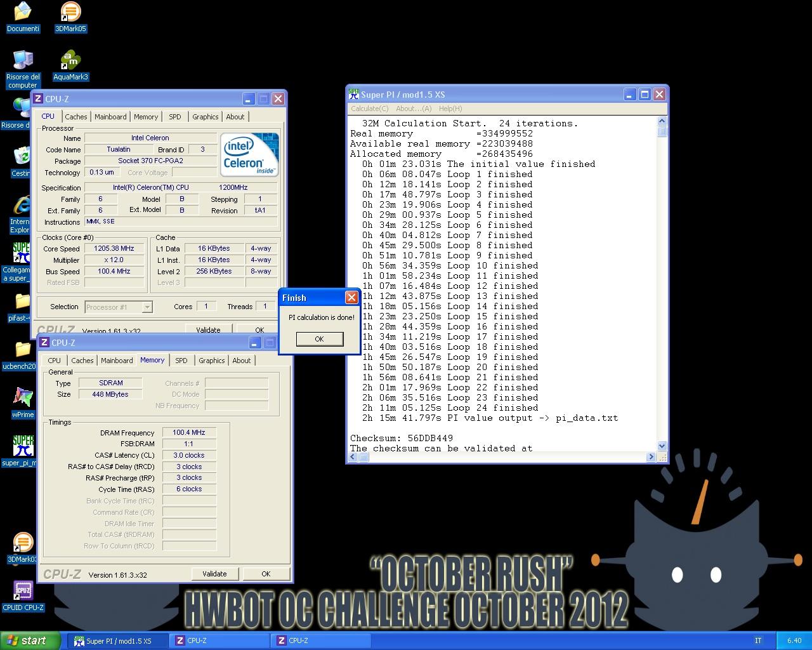This screenshot has width=812, height=650.
Task: Open the Graphics tab in upper CPU-Z
Action: tap(206, 117)
